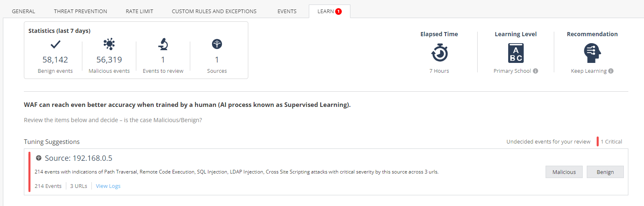Click the malicious events virus icon

(x=109, y=44)
